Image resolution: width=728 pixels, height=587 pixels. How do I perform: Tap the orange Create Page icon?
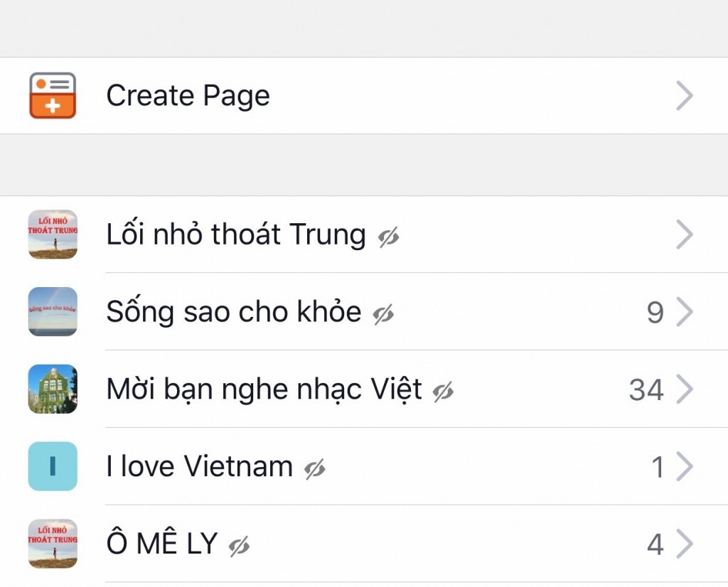click(53, 95)
